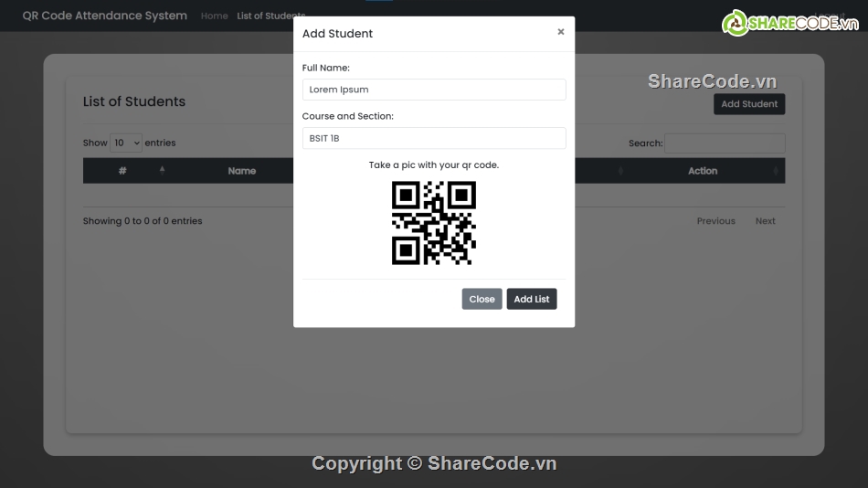Click the Add Student button behind the dialog
868x488 pixels.
click(x=749, y=104)
